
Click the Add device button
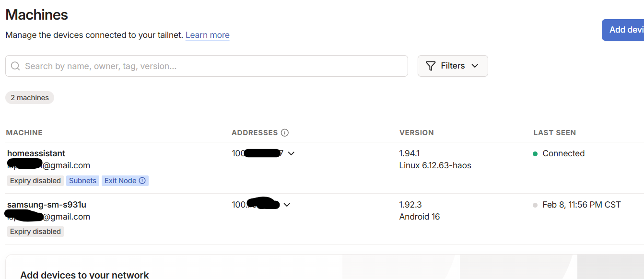623,30
